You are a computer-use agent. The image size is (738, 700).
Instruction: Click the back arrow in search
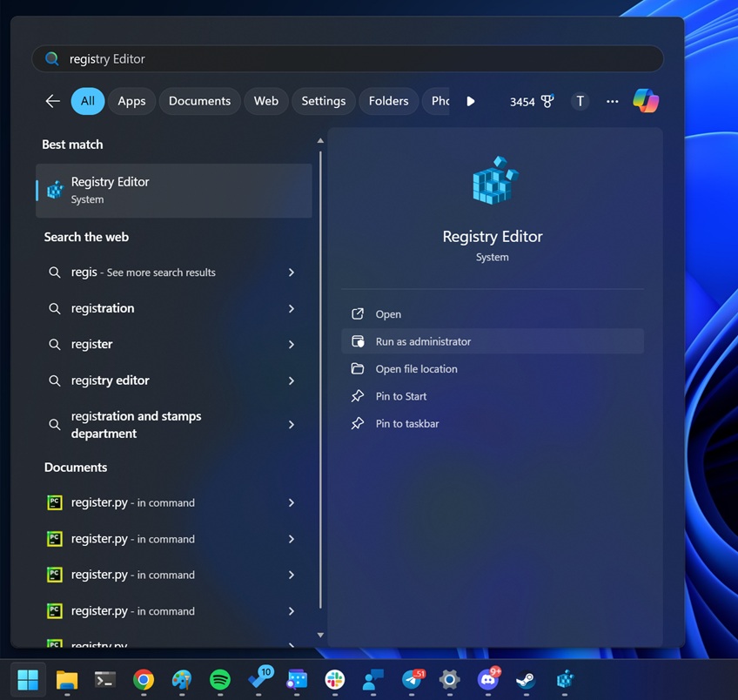(53, 101)
